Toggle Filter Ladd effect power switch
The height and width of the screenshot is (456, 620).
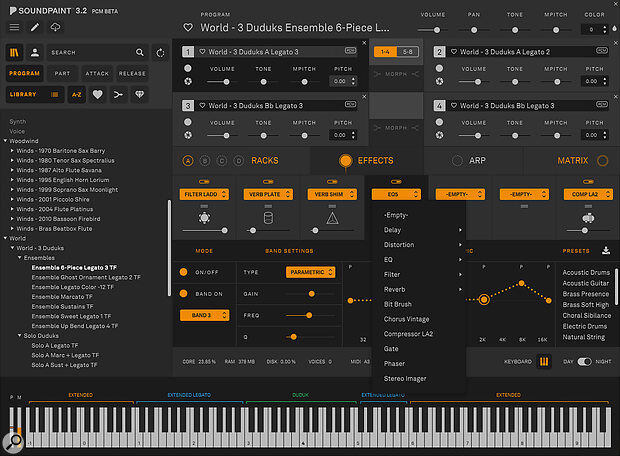point(204,182)
